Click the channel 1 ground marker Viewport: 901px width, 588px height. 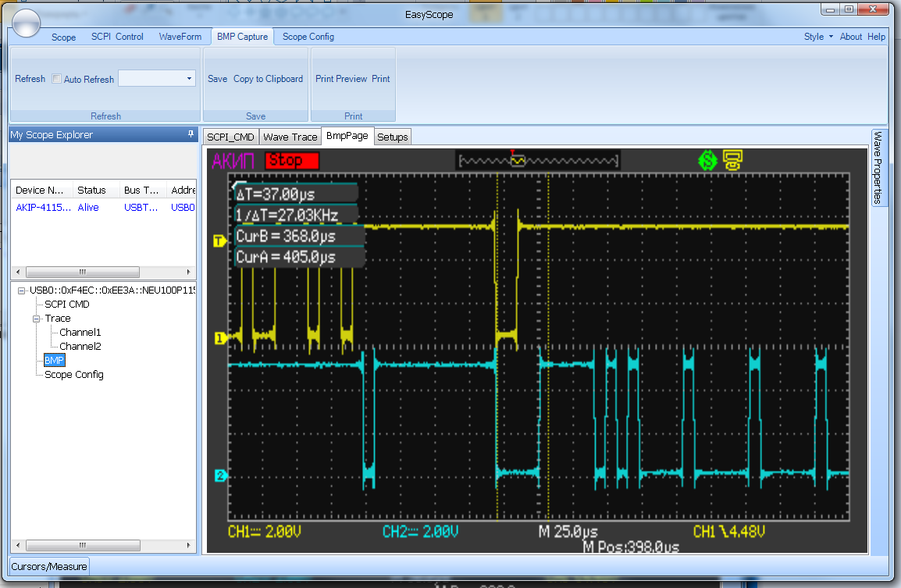tap(220, 338)
